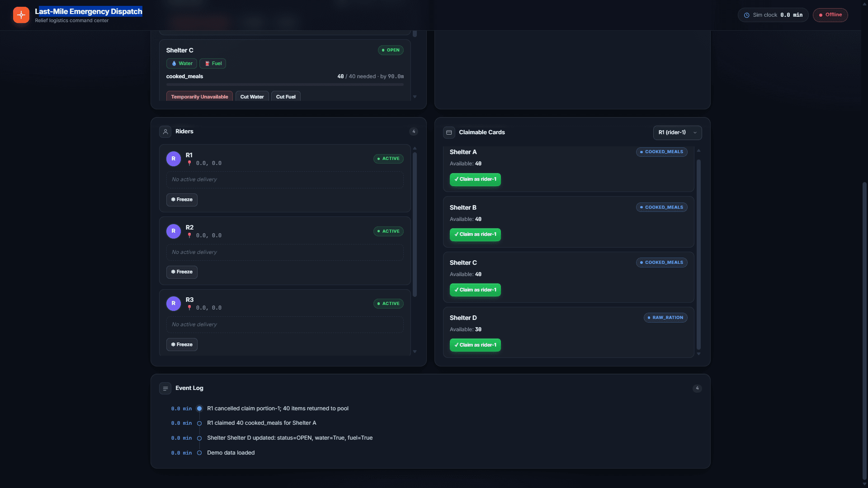This screenshot has height=488, width=868.
Task: Click the Riders panel person icon
Action: coord(165,131)
